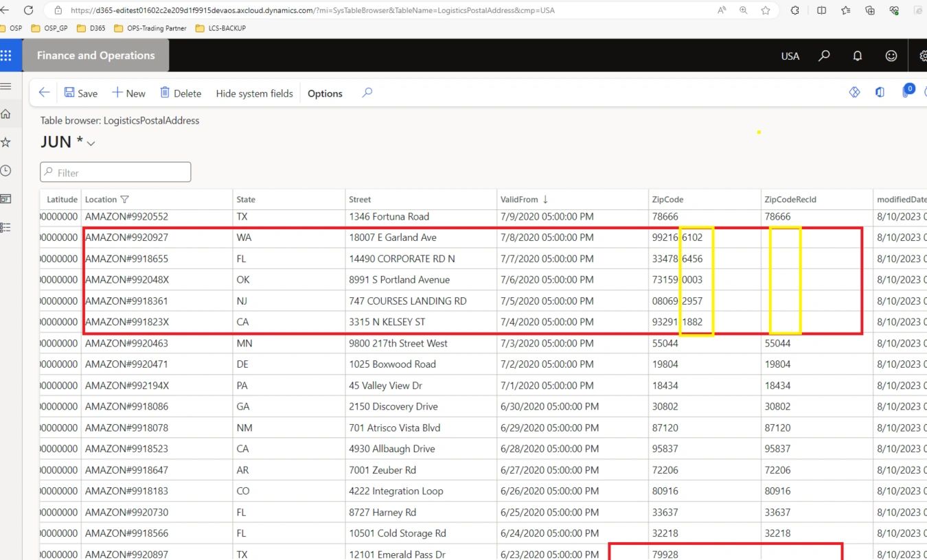Click the notification bell icon
927x560 pixels.
click(857, 56)
